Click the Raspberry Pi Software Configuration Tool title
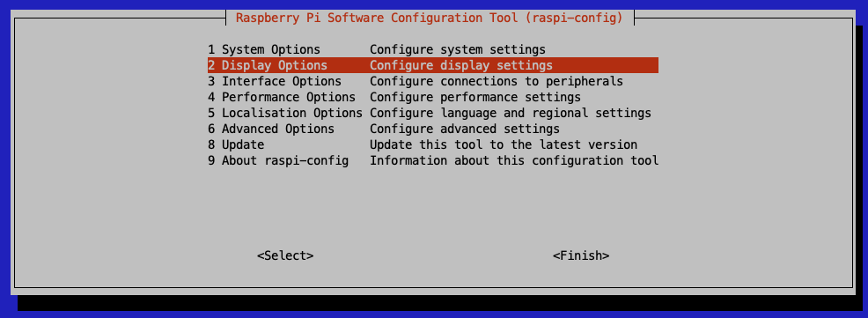Image resolution: width=868 pixels, height=318 pixels. (430, 17)
